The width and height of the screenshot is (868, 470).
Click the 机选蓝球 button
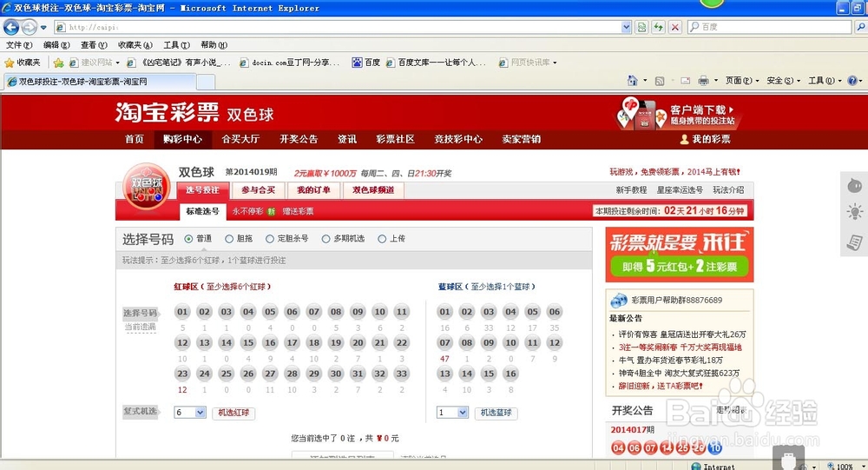[496, 413]
